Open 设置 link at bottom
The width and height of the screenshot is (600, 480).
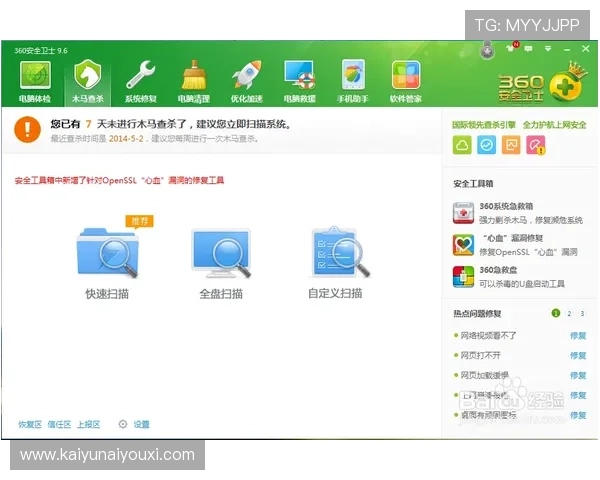141,424
